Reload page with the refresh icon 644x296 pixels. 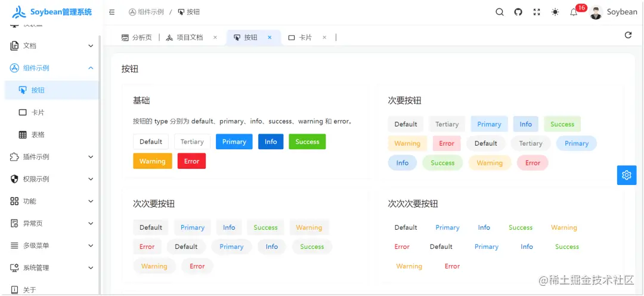coord(628,35)
